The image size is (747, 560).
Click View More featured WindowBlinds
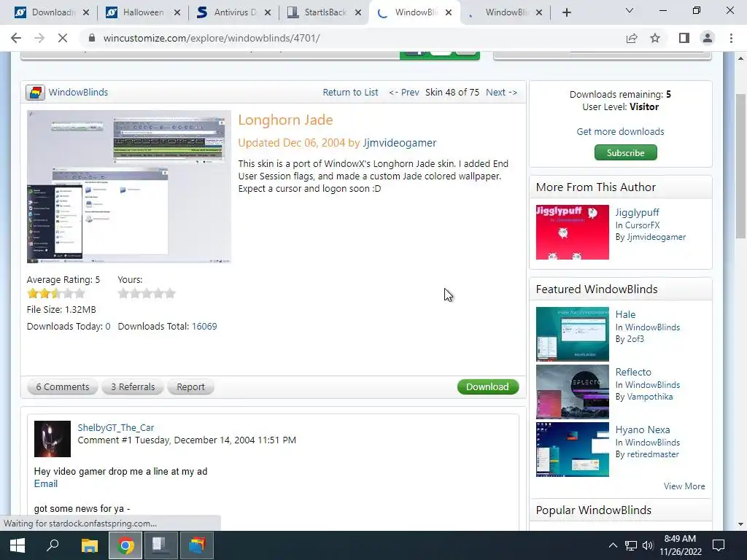pos(684,486)
